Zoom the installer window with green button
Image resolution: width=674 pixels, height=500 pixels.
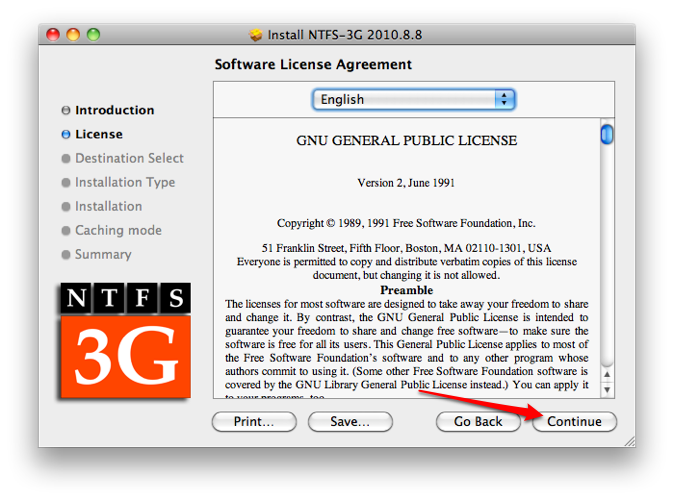coord(94,35)
